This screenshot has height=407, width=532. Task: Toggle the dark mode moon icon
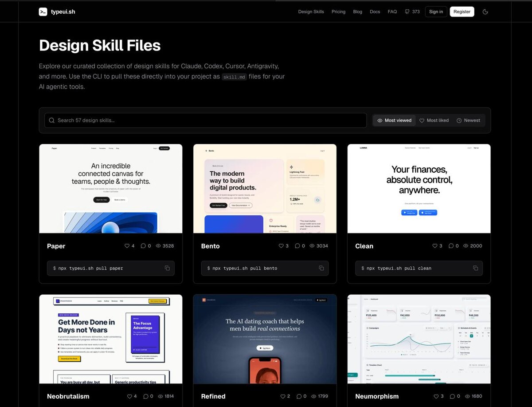pyautogui.click(x=485, y=12)
